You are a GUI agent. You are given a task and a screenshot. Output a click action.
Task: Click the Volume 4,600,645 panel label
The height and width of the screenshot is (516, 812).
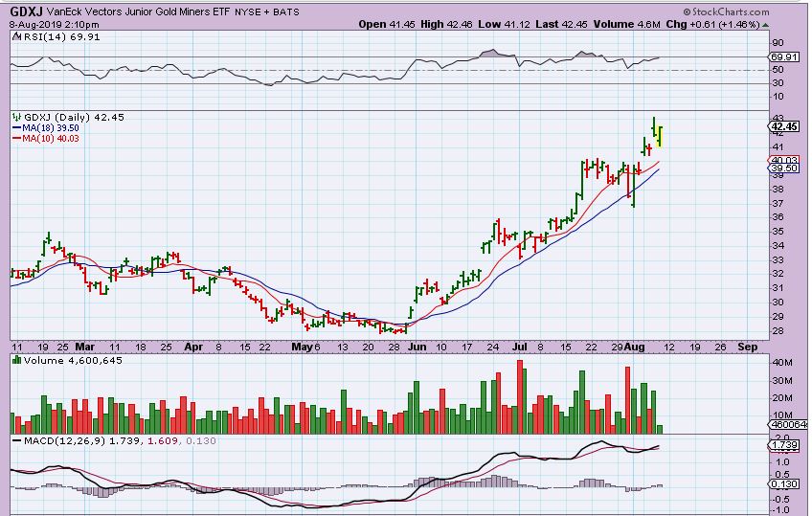73,360
